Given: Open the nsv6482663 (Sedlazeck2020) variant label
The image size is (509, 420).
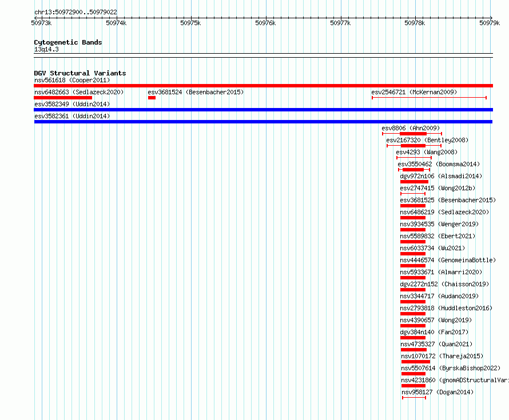Looking at the screenshot, I should click(79, 92).
